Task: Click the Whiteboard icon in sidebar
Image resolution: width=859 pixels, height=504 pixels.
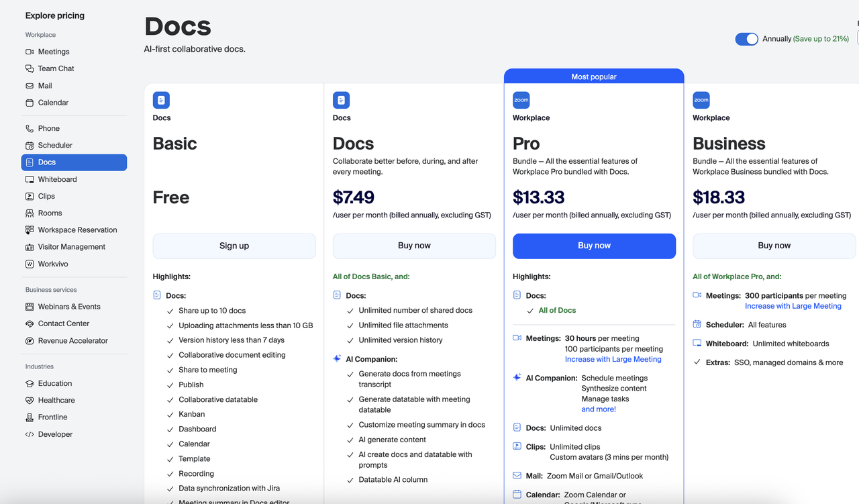Action: [x=30, y=179]
